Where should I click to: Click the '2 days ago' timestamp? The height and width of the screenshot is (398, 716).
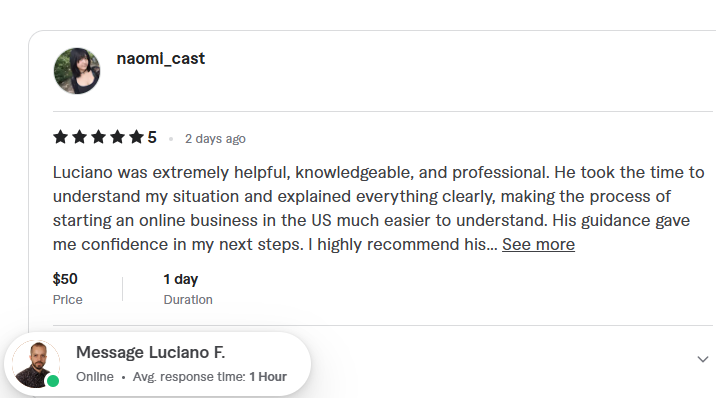215,139
